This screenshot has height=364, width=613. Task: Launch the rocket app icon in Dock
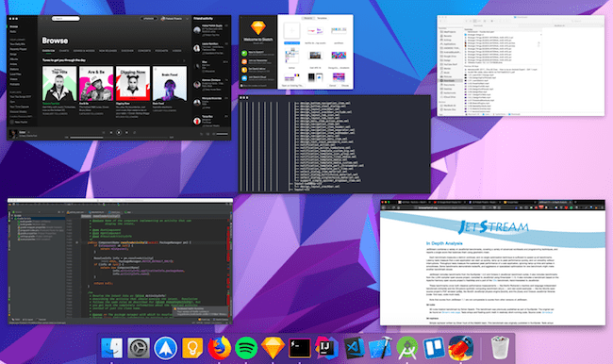click(x=461, y=348)
